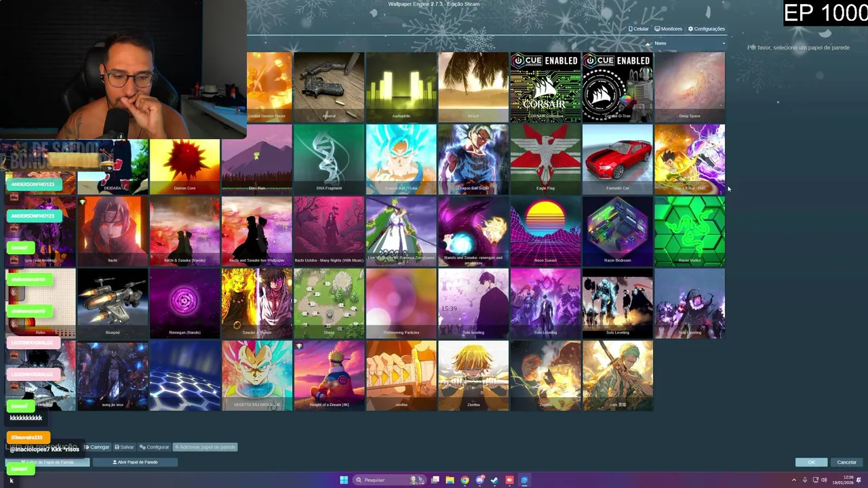Screen dimensions: 868x488
Task: Select the zoro wallpaper in last row
Action: pos(618,376)
